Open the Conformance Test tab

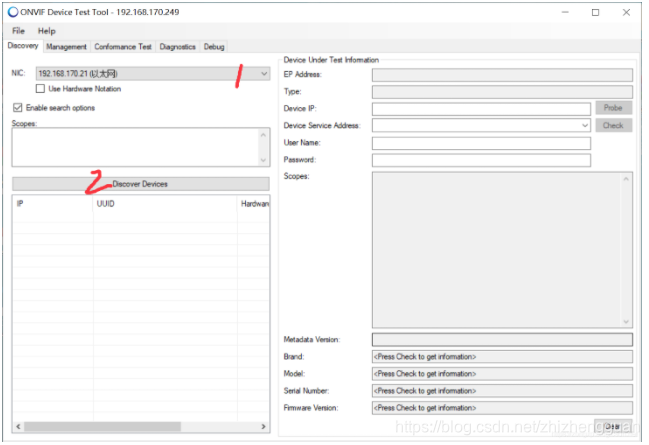[x=123, y=47]
